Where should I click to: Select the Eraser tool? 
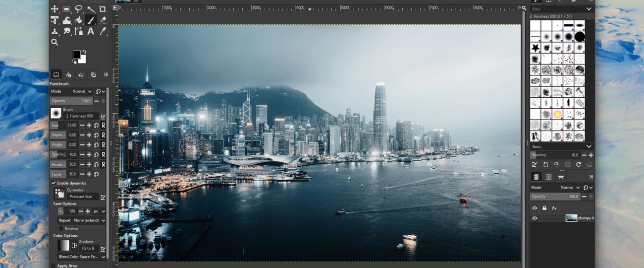[x=103, y=20]
